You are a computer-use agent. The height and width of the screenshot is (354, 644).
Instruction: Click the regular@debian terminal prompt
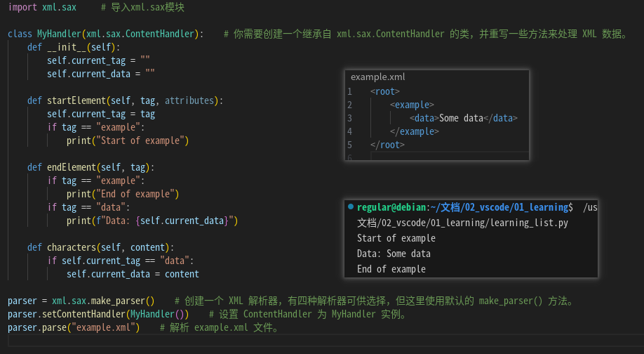392,207
